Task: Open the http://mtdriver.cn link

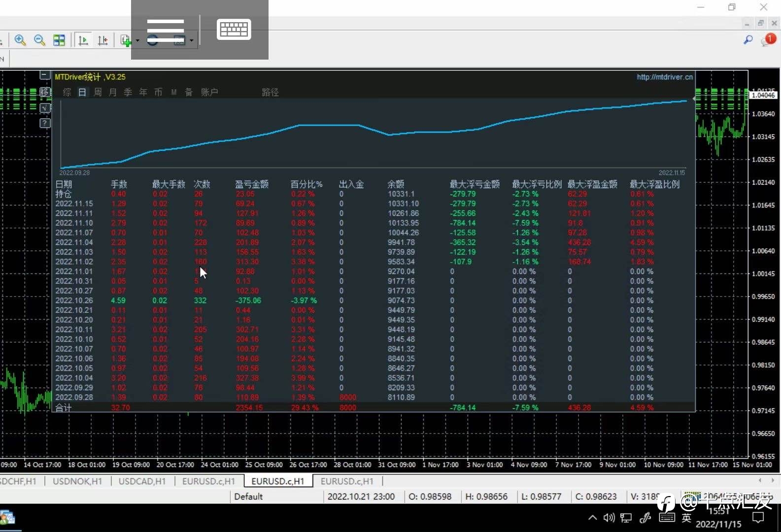Action: (x=664, y=77)
